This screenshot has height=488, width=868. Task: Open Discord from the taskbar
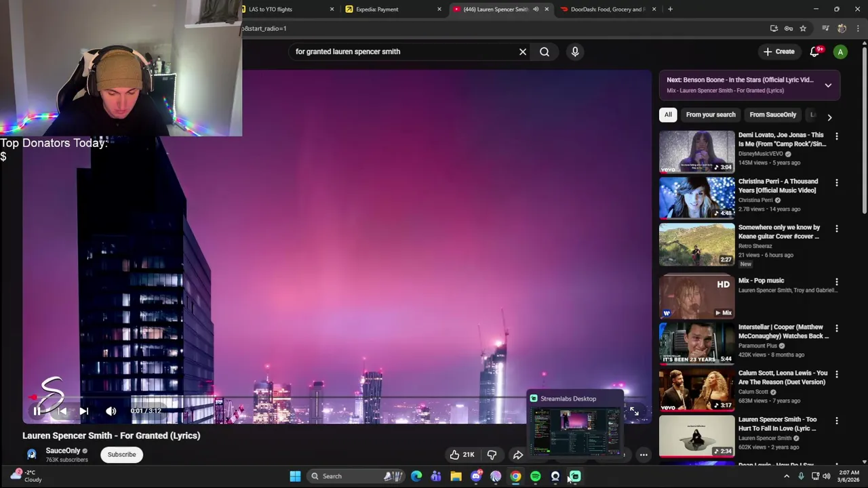(476, 476)
